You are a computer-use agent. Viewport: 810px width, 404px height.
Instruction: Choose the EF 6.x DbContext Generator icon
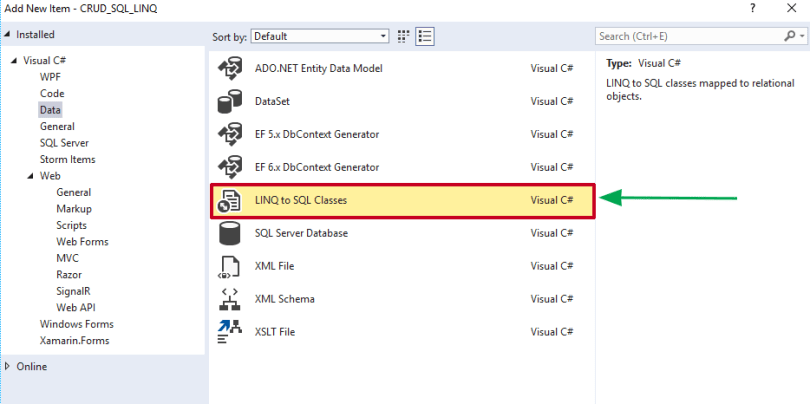(x=230, y=167)
